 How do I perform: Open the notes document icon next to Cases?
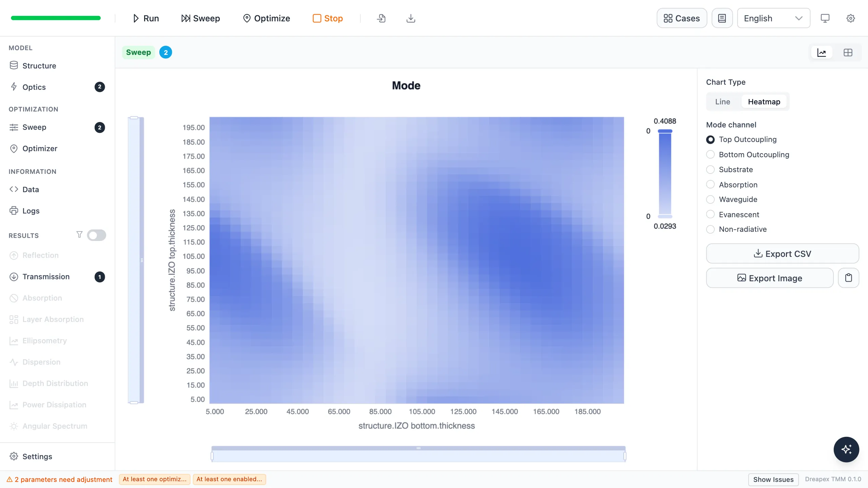(722, 18)
